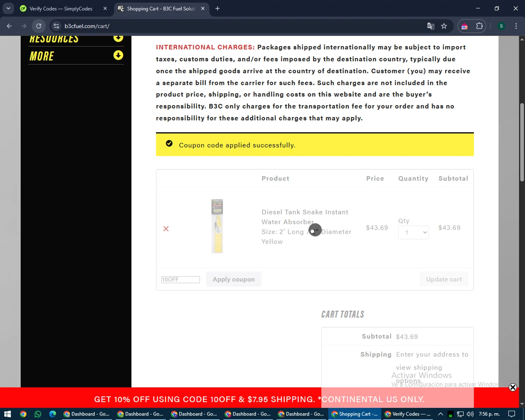Click the Update cart button
The image size is (525, 420).
(444, 279)
